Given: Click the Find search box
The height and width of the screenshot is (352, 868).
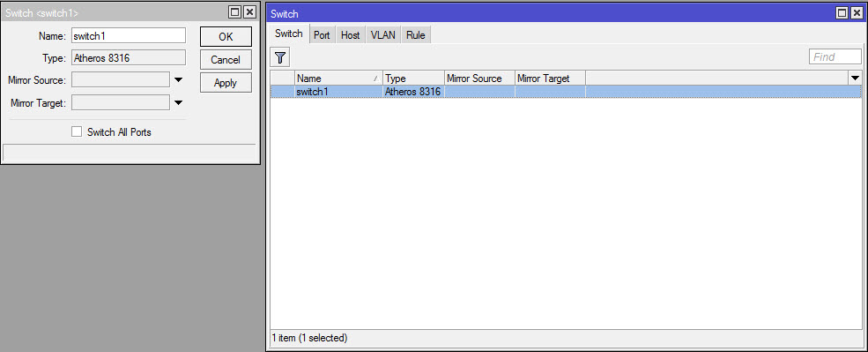Looking at the screenshot, I should 835,56.
